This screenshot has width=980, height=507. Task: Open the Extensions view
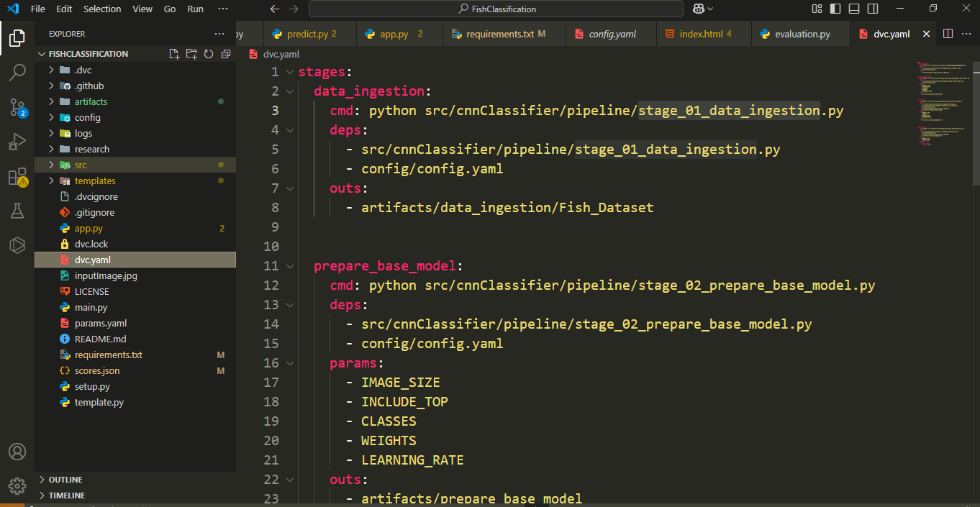[17, 177]
